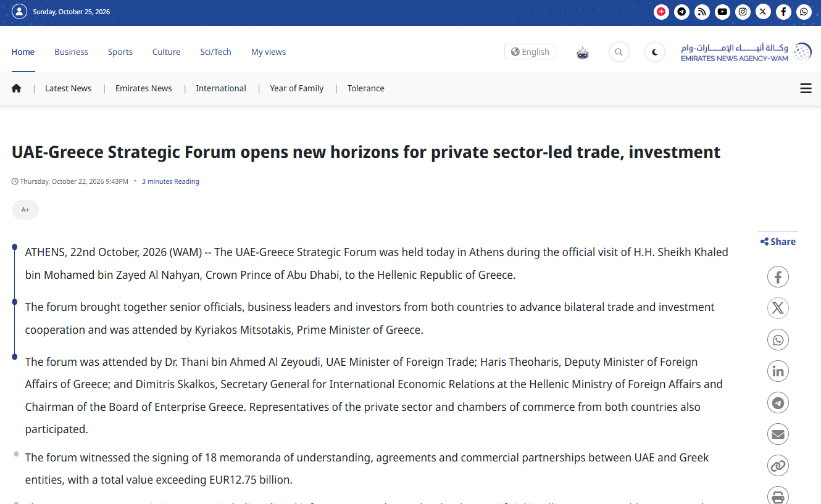Share article on Telegram from sidebar
The image size is (821, 504).
coord(778,403)
